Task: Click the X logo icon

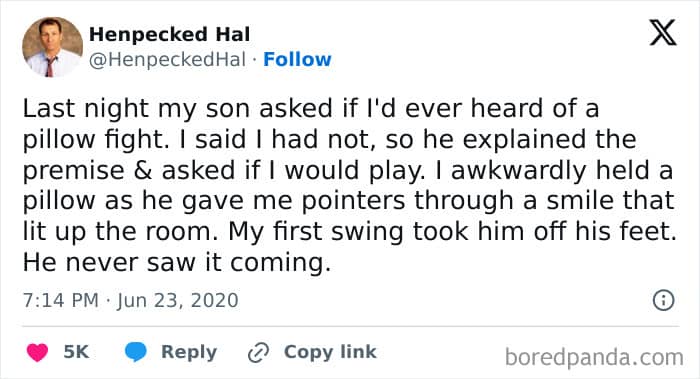Action: click(663, 33)
